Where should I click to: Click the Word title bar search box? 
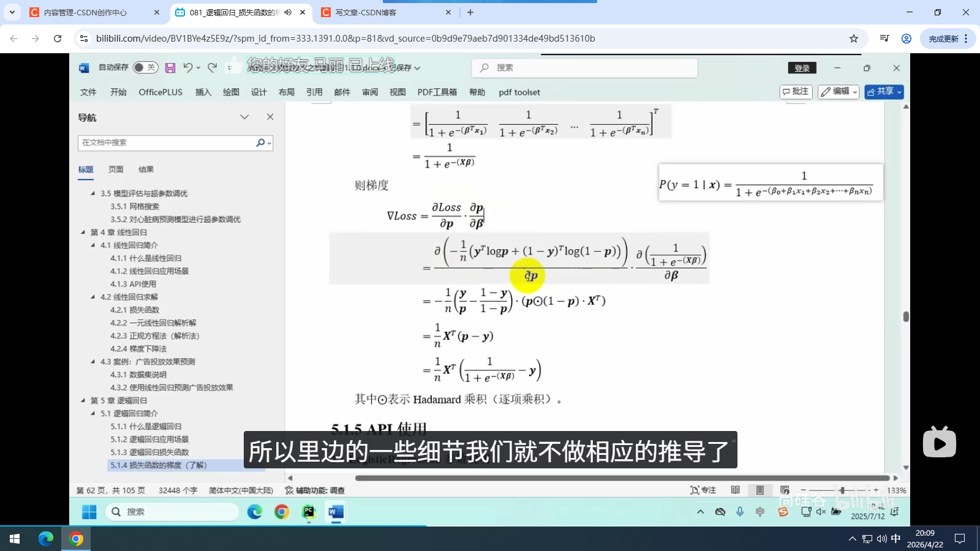point(584,68)
